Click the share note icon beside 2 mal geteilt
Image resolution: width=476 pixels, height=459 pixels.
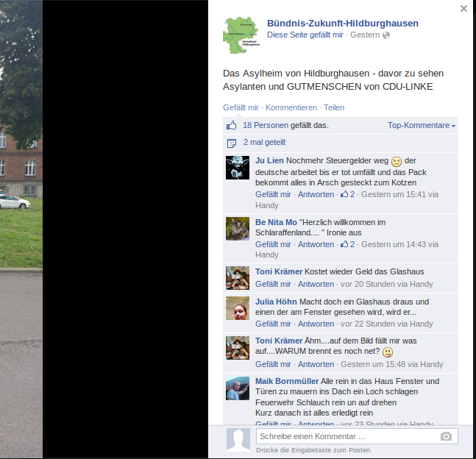click(232, 143)
